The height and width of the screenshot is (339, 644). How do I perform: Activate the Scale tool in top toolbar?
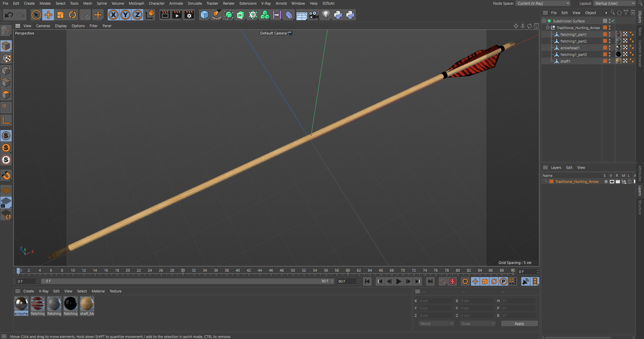(x=60, y=15)
